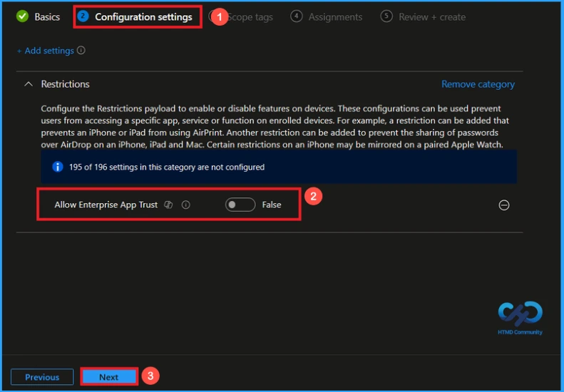
Task: Click the Copilot icon next to Allow Enterprise App Trust
Action: (x=168, y=205)
